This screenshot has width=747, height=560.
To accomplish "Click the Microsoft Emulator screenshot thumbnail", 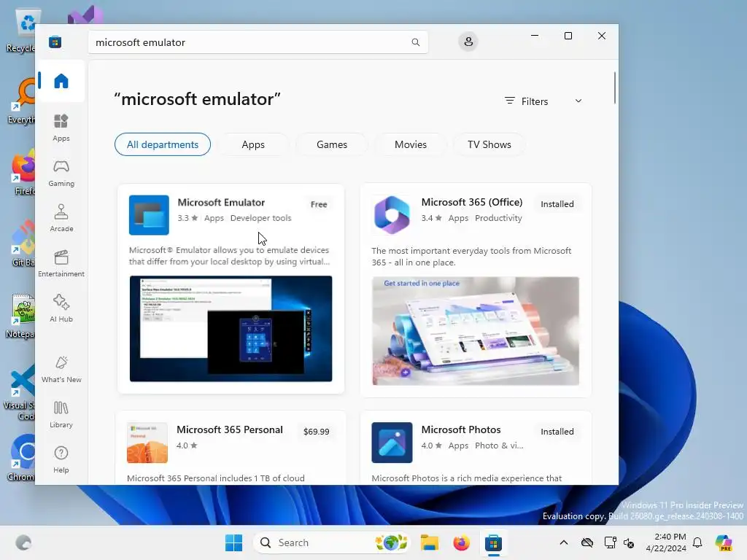I will tap(231, 329).
